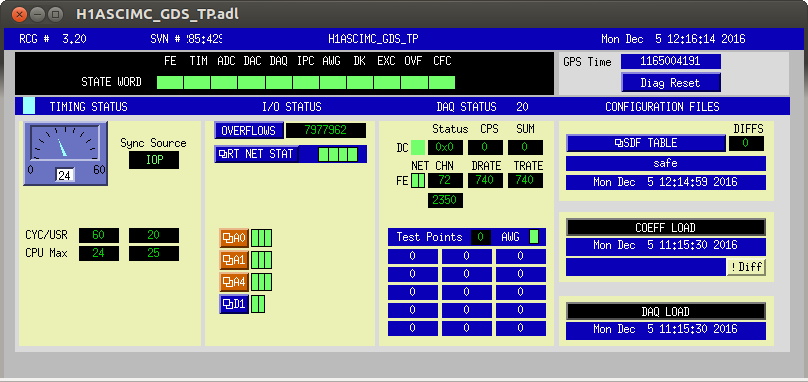Click the DIFFS count value
Image resolution: width=808 pixels, height=382 pixels.
(x=746, y=143)
